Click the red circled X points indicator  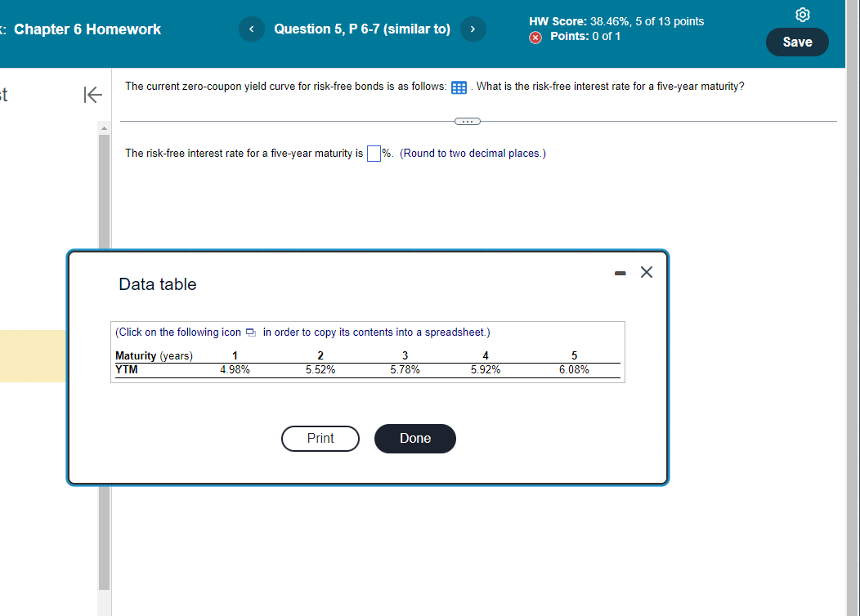[535, 36]
